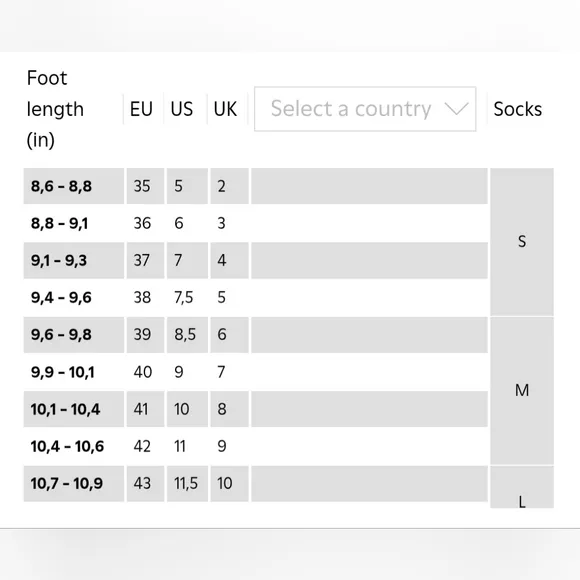Open the Select a country dropdown

(x=365, y=109)
